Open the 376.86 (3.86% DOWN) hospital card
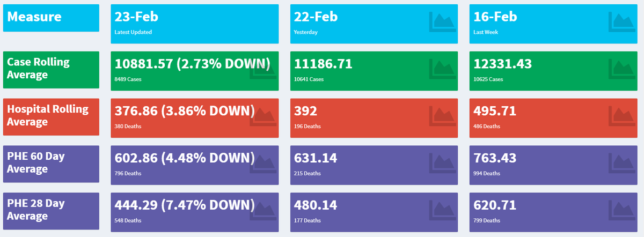 (x=194, y=118)
